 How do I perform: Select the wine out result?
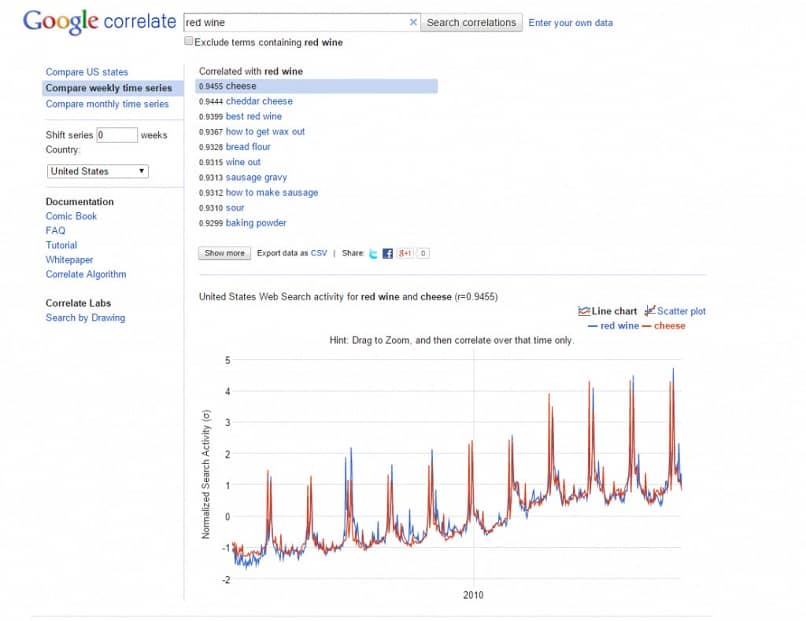point(243,162)
